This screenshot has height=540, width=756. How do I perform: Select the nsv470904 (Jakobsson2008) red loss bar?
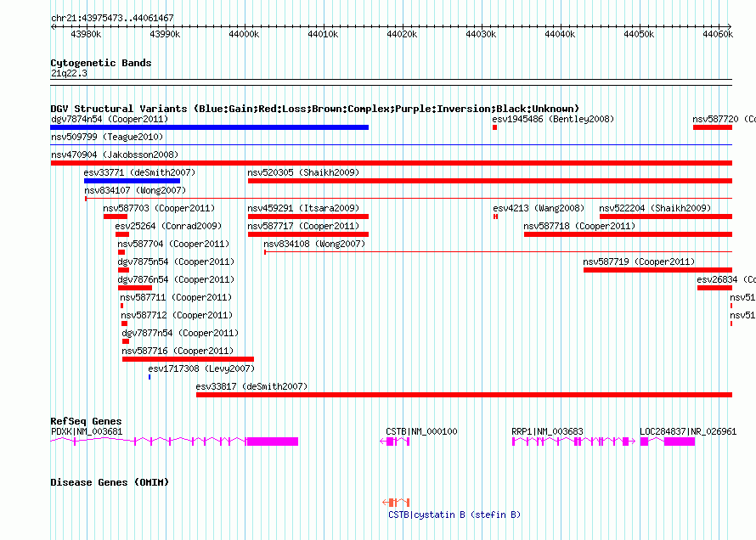pyautogui.click(x=391, y=163)
